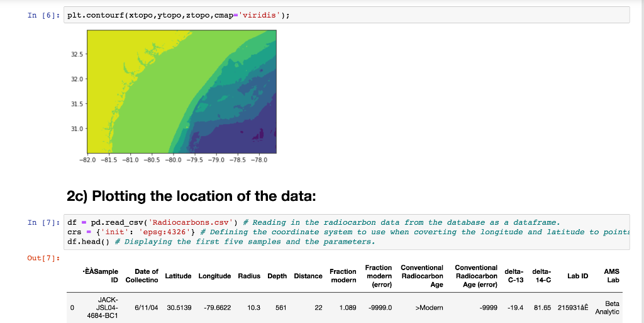644x323 pixels.
Task: Click the In [6]: prompt label
Action: 44,15
